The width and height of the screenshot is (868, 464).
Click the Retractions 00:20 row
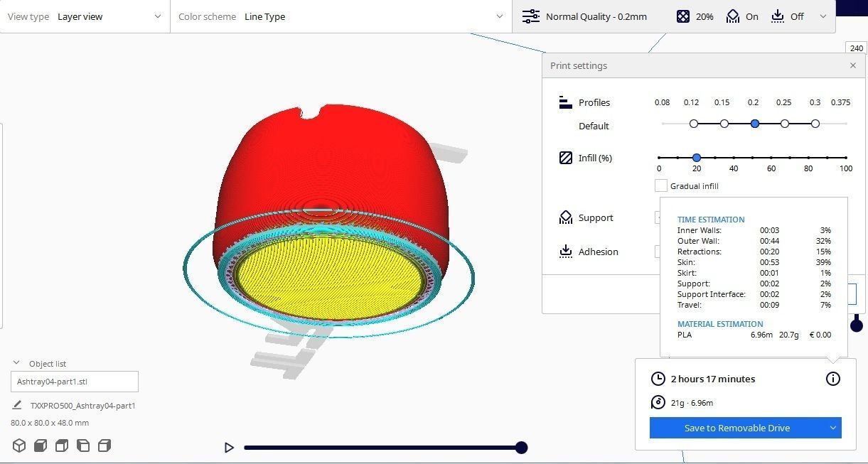[754, 252]
